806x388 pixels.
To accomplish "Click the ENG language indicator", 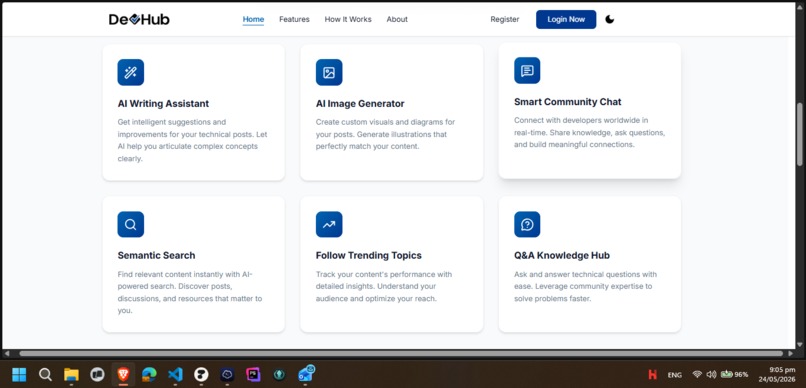I will click(x=674, y=375).
